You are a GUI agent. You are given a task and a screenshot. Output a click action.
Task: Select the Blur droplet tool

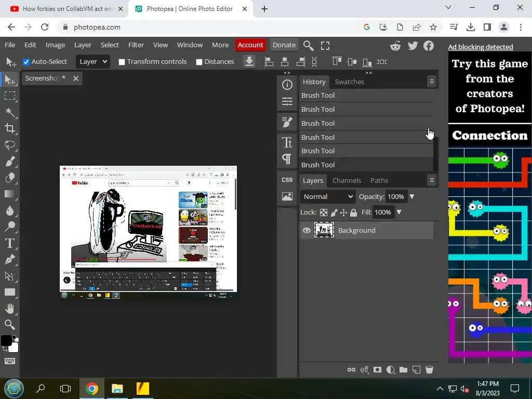point(10,210)
